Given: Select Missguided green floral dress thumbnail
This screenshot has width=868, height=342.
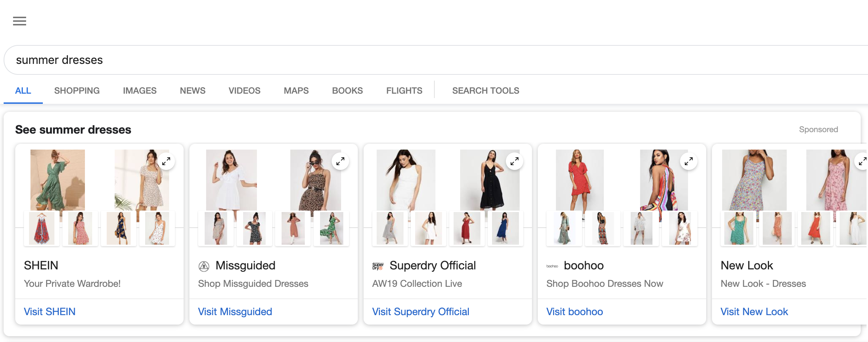Looking at the screenshot, I should (x=331, y=228).
